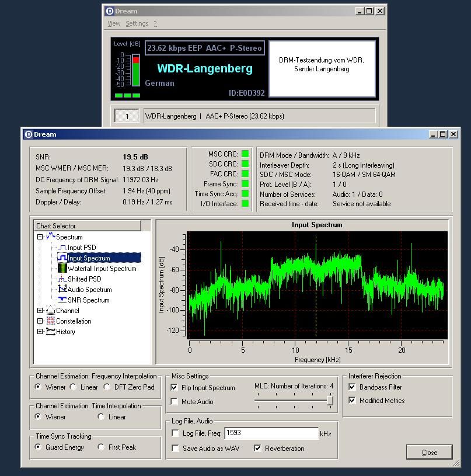Viewport: 471px width, 476px height.
Task: Click the History group icon
Action: click(51, 332)
